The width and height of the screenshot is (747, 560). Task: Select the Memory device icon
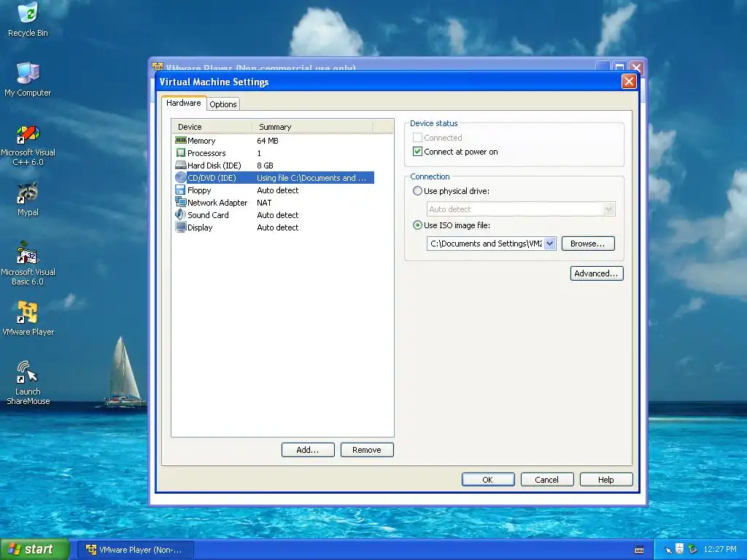click(x=181, y=141)
